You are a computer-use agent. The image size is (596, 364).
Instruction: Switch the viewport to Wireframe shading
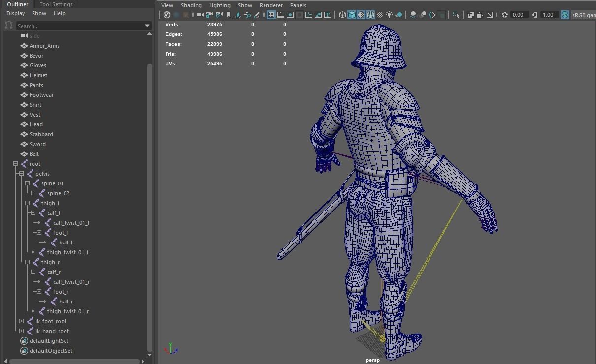342,15
